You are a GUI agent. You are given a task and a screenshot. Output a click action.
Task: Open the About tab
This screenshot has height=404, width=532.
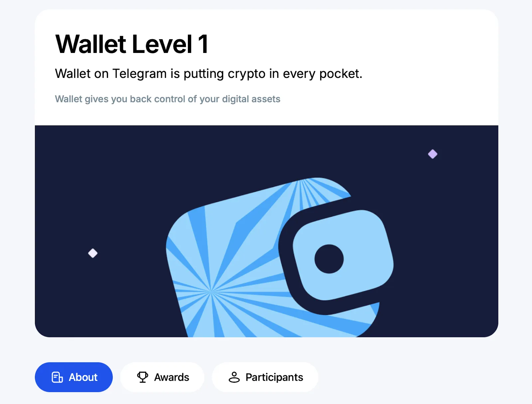74,377
